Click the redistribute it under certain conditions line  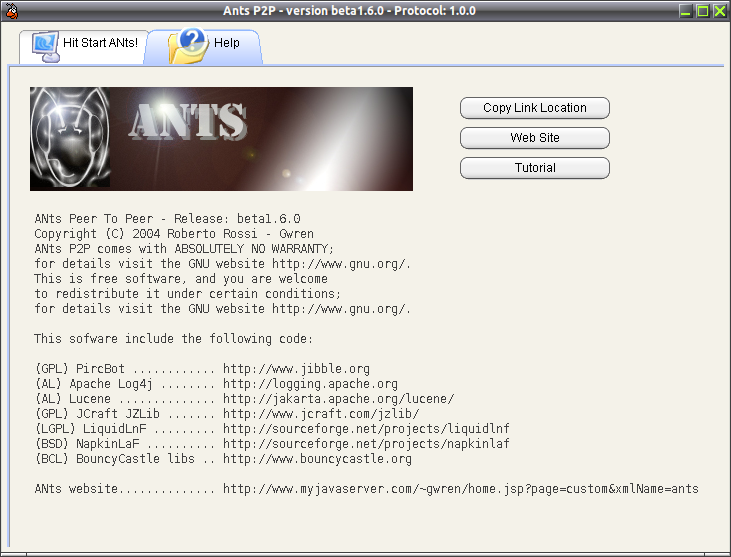click(188, 294)
